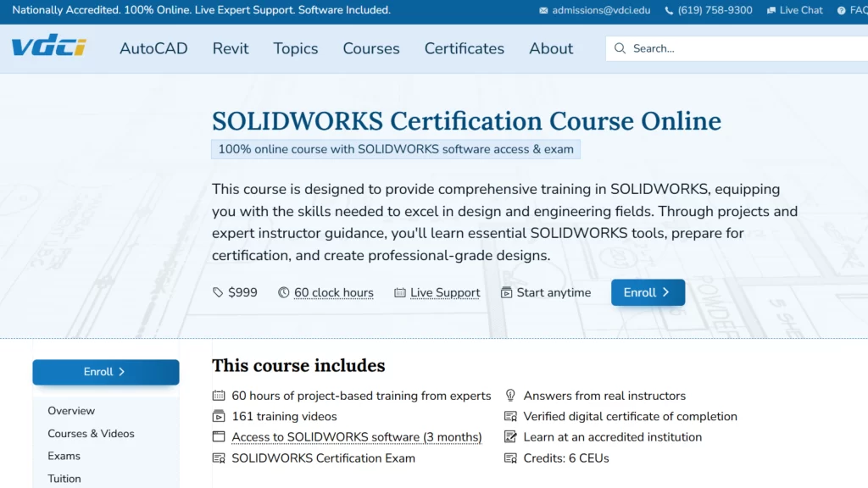Screen dimensions: 868x488
Task: Click Access to SOLIDWORKS software (3 months) link
Action: coord(357,437)
